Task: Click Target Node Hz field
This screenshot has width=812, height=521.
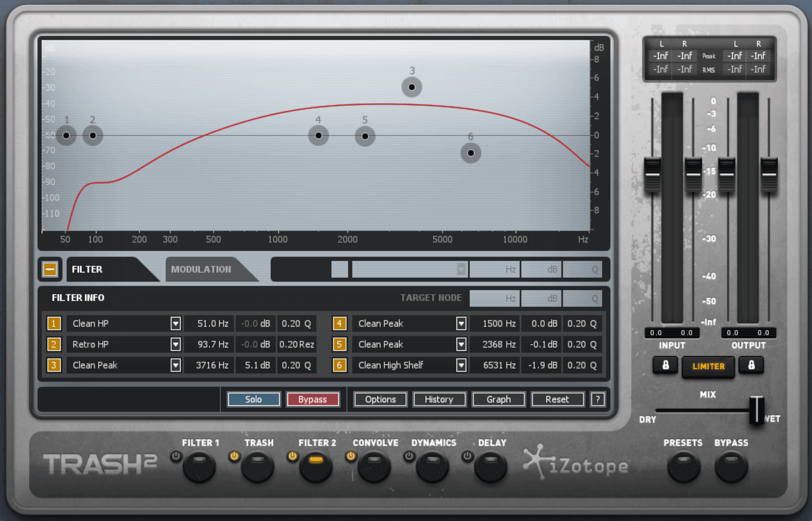Action: pos(495,298)
